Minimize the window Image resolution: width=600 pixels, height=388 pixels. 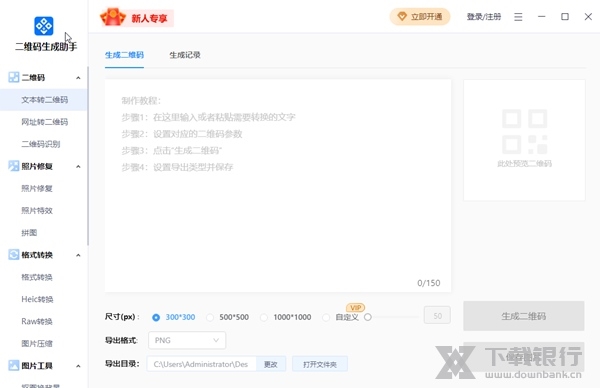(541, 17)
